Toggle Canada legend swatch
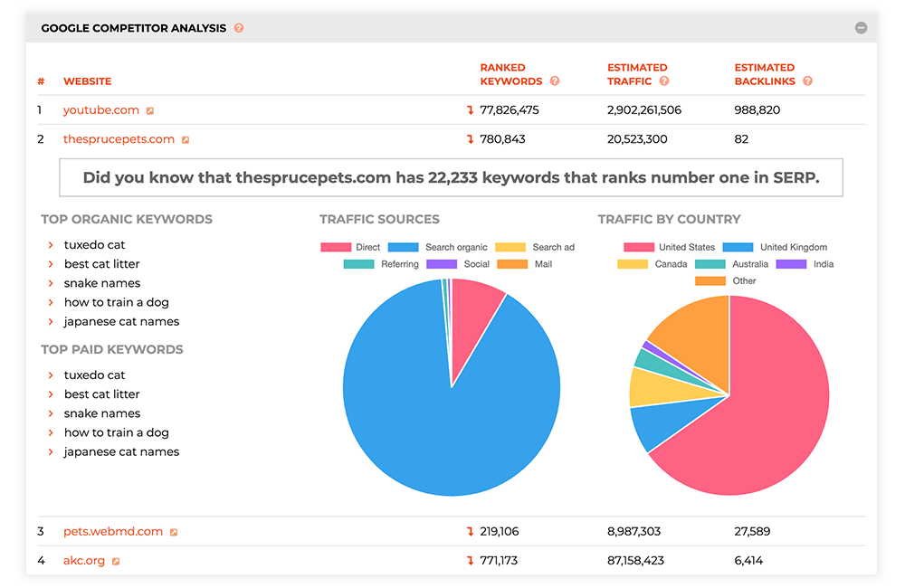 (633, 264)
